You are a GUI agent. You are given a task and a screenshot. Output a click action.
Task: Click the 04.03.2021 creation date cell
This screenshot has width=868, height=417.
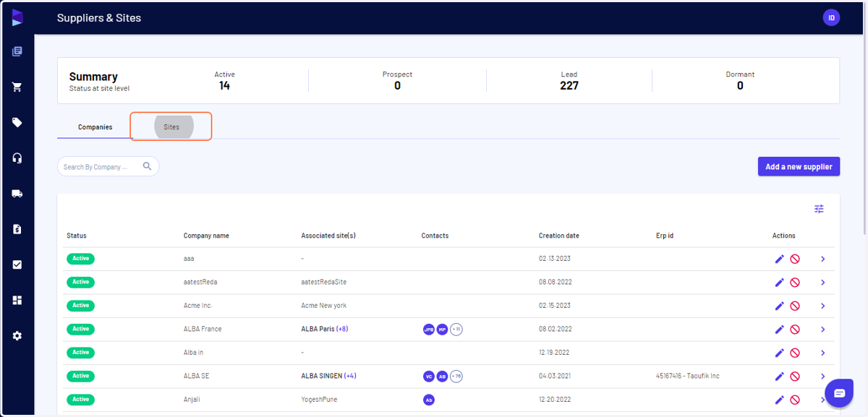click(556, 376)
